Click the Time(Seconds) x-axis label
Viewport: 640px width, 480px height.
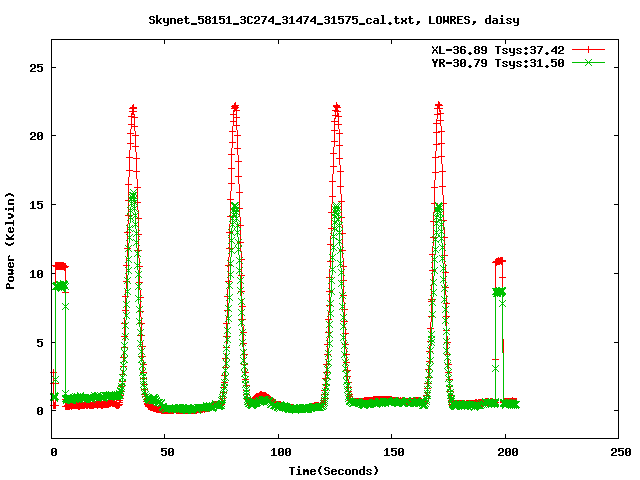pyautogui.click(x=334, y=471)
